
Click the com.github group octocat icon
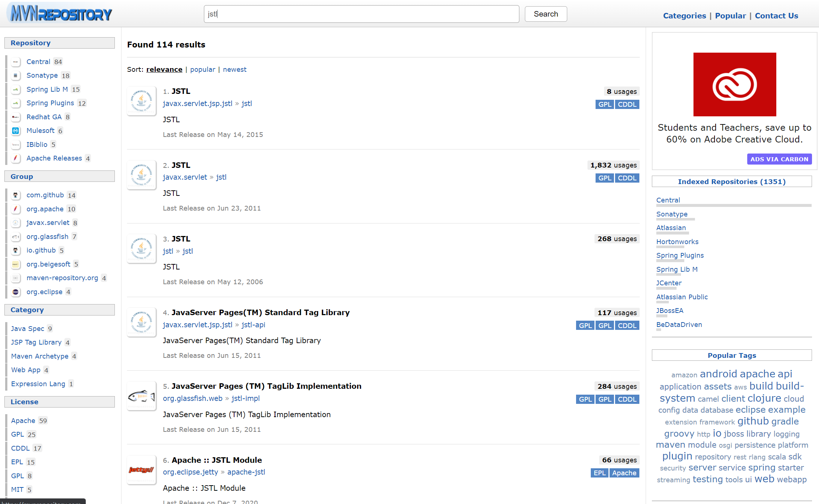tap(15, 195)
